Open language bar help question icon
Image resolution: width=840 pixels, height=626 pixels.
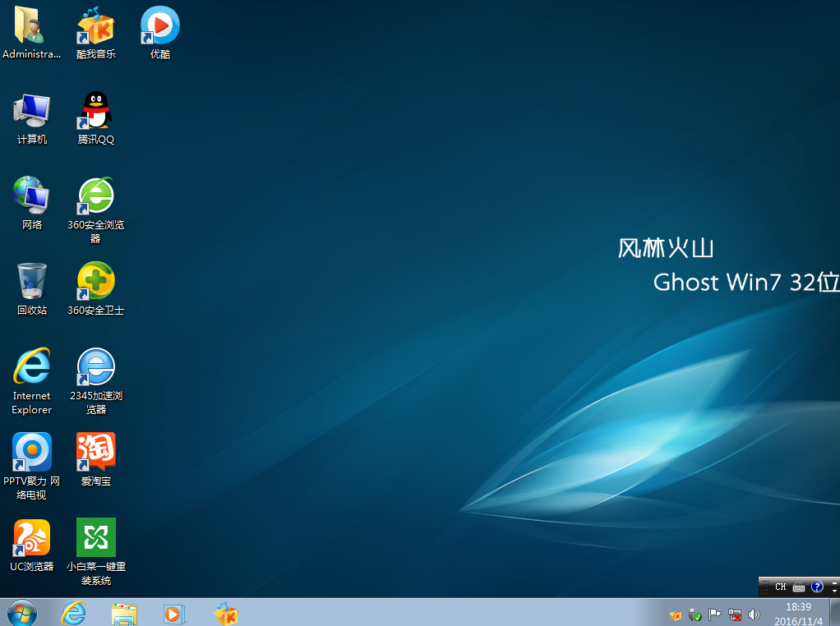[x=817, y=587]
